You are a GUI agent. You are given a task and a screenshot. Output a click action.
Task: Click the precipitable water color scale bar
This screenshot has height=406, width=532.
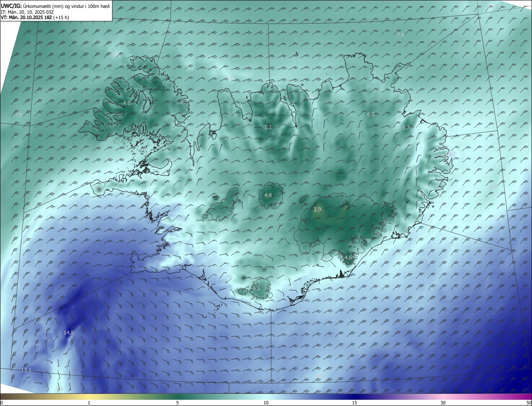[x=266, y=396]
